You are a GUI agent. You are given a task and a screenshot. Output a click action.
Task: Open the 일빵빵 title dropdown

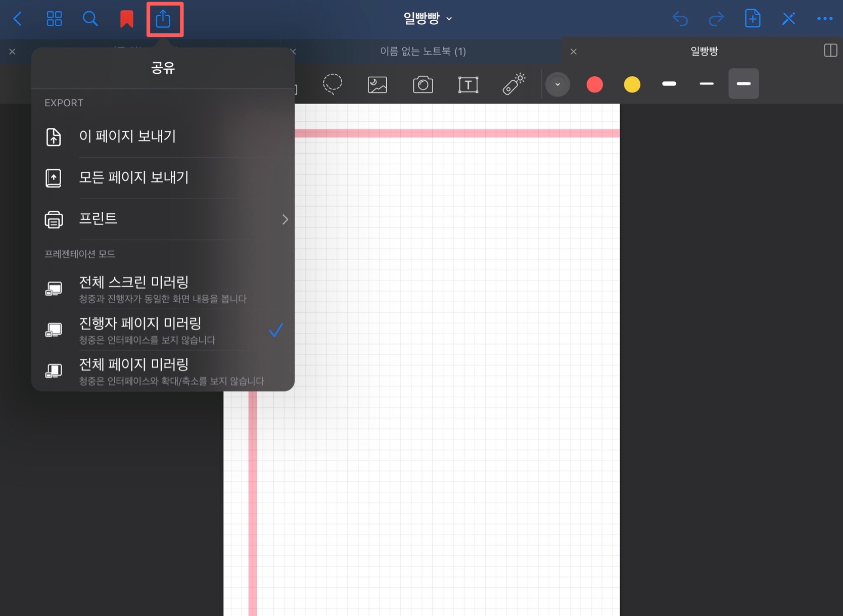(428, 19)
